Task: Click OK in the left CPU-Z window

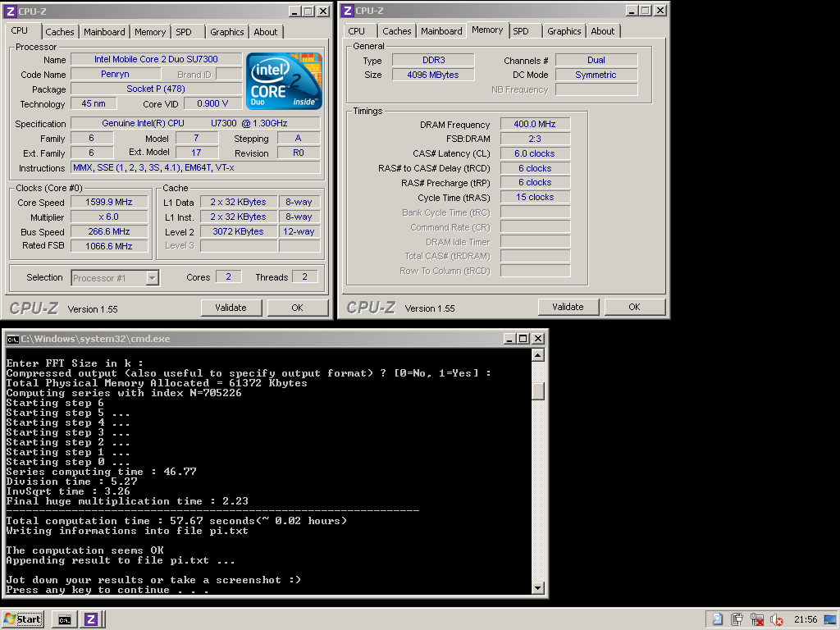Action: pyautogui.click(x=297, y=308)
